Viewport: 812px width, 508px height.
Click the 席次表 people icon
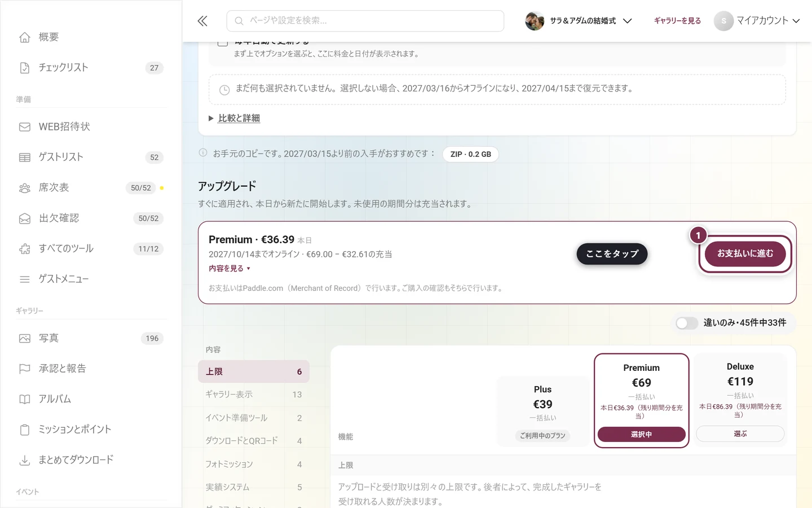pyautogui.click(x=25, y=188)
